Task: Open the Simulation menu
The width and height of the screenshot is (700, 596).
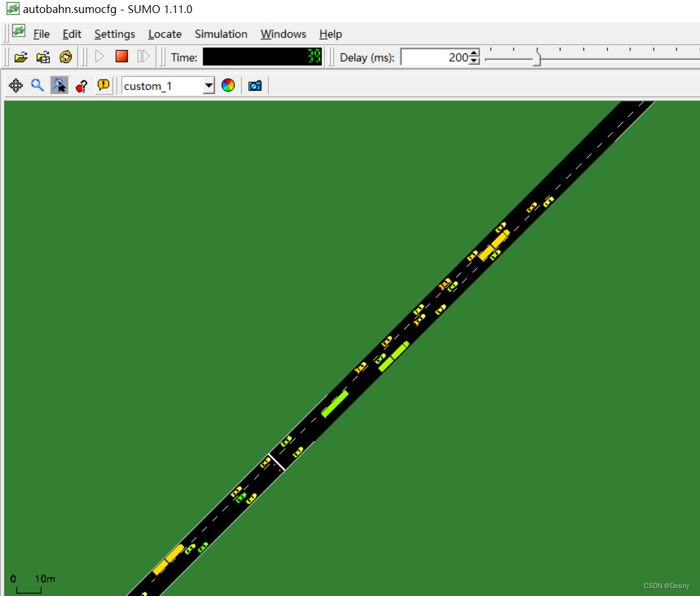Action: [x=221, y=35]
